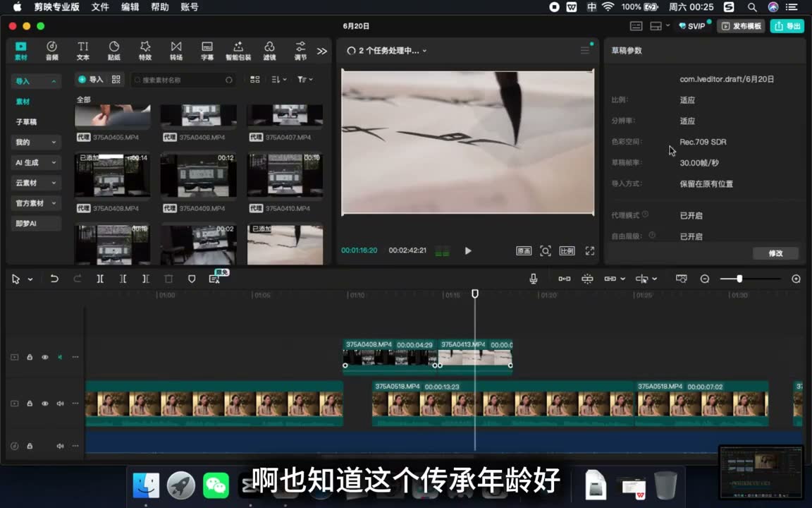Click the 导入 import button
This screenshot has height=508, width=812.
(x=91, y=79)
